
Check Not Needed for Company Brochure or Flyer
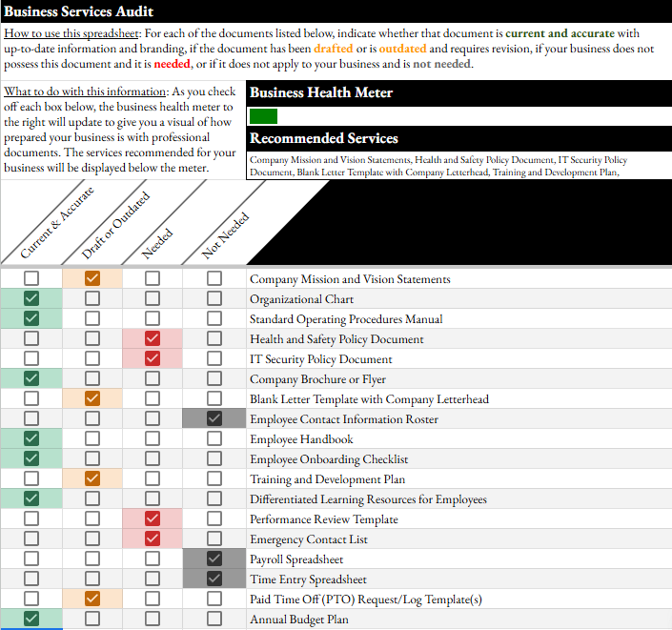point(214,378)
